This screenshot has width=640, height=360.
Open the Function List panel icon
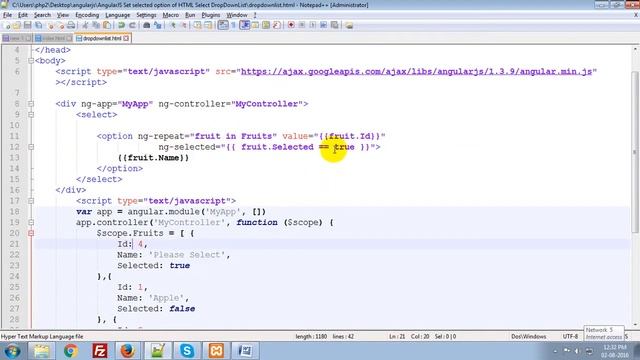point(276,25)
